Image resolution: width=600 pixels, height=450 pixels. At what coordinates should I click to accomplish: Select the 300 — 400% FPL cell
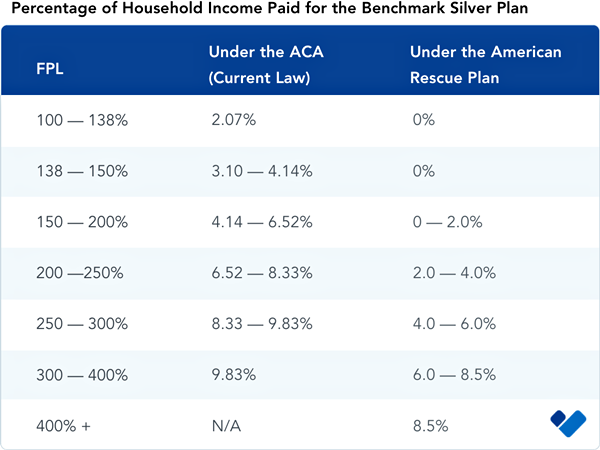point(81,375)
